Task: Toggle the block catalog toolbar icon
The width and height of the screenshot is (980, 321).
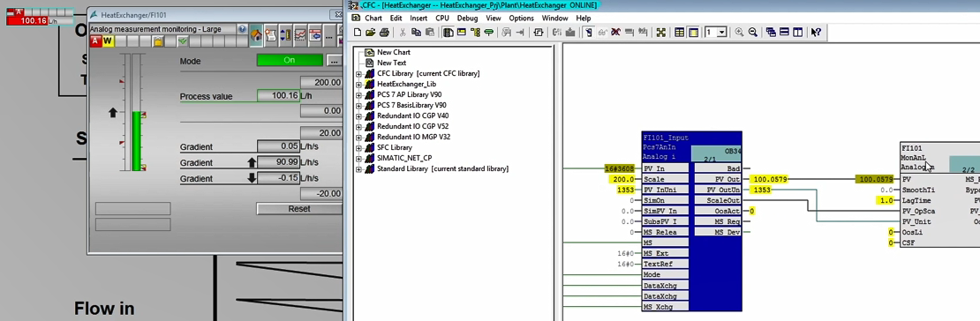Action: click(448, 33)
